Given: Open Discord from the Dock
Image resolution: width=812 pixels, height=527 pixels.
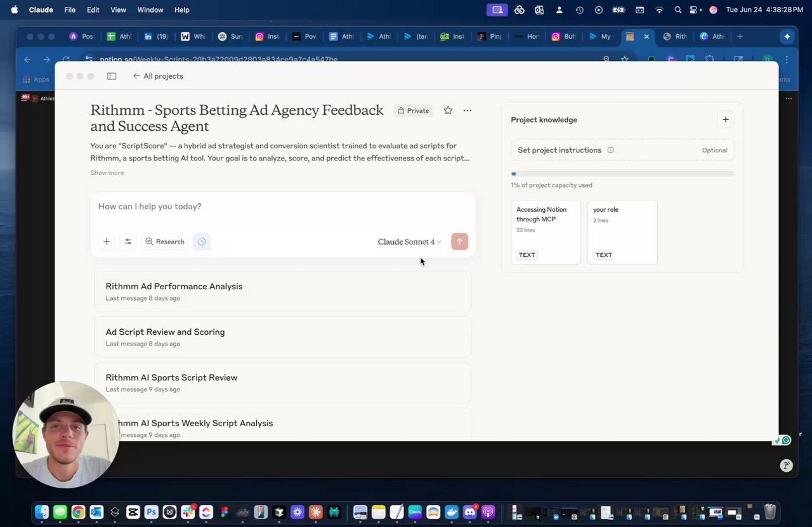Looking at the screenshot, I should point(470,512).
